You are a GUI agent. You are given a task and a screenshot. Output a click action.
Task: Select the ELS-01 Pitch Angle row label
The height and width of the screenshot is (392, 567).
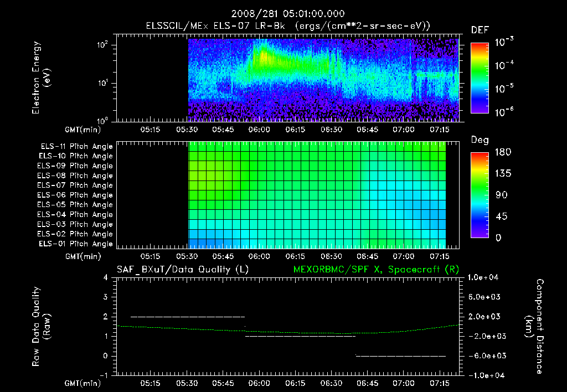[76, 244]
